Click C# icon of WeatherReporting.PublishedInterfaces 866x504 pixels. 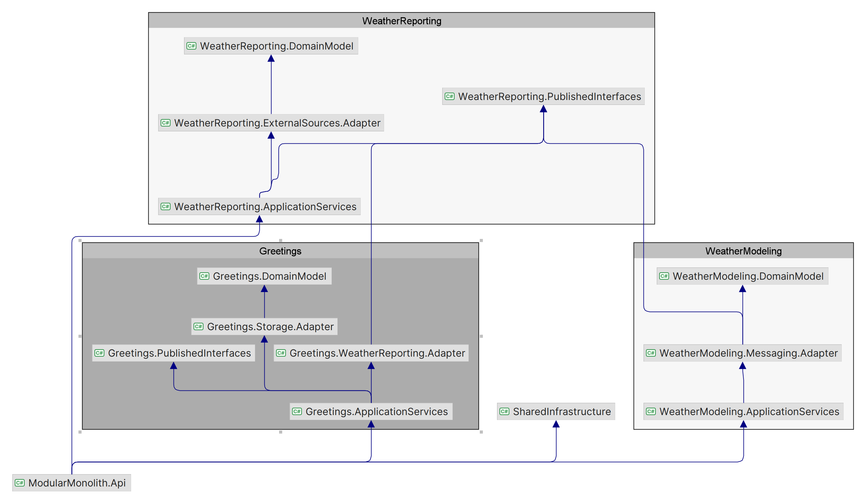[450, 97]
